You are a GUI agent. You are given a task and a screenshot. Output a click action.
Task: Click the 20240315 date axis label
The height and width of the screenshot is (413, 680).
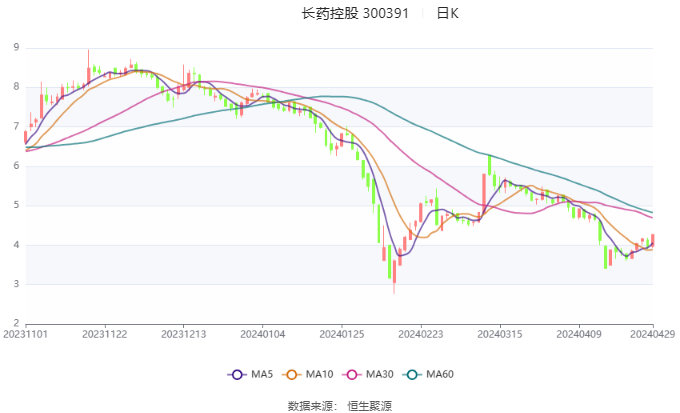tap(500, 334)
